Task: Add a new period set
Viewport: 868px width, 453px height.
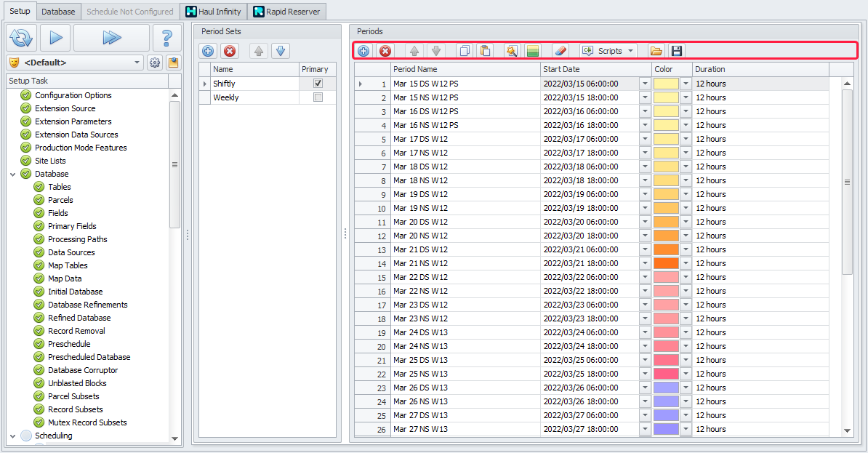Action: (x=208, y=51)
